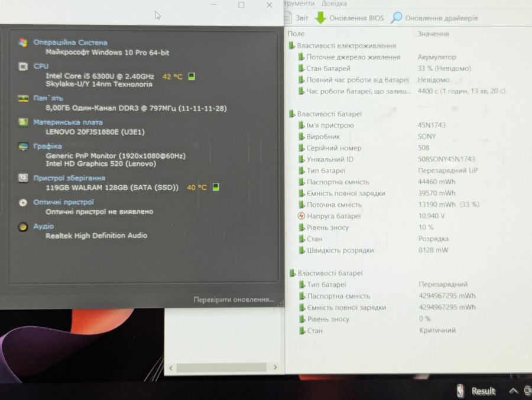
Task: Open the Операційна Система section link
Action: coord(70,43)
